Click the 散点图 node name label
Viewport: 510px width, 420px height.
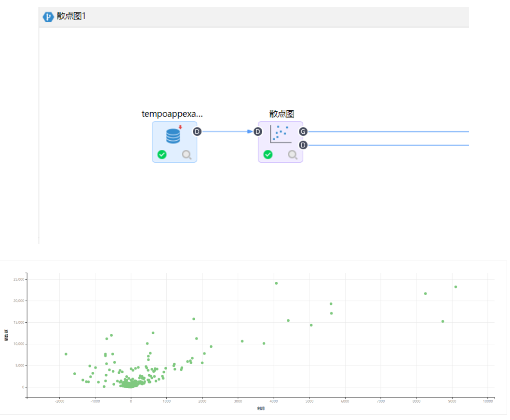click(x=282, y=114)
